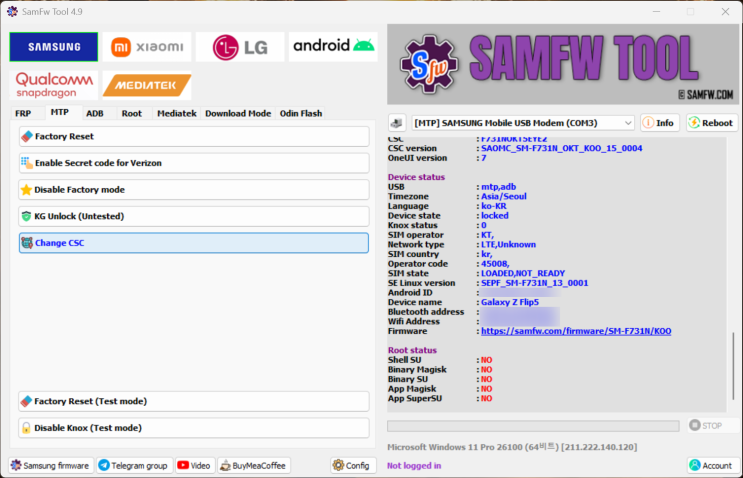Screen dimensions: 743x478
Task: Click the 'Asia/Seoul' timezone value
Action: click(504, 197)
